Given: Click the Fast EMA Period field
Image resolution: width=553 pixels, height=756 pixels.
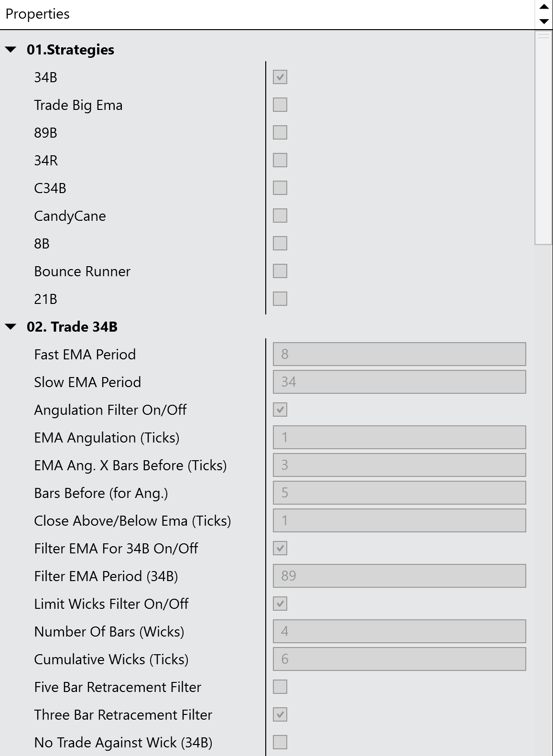Looking at the screenshot, I should pos(399,354).
